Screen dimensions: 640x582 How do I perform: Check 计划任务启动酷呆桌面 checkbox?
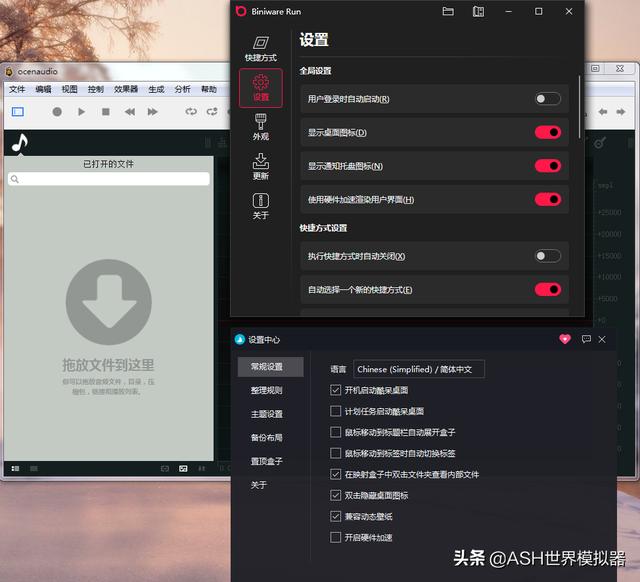[335, 411]
